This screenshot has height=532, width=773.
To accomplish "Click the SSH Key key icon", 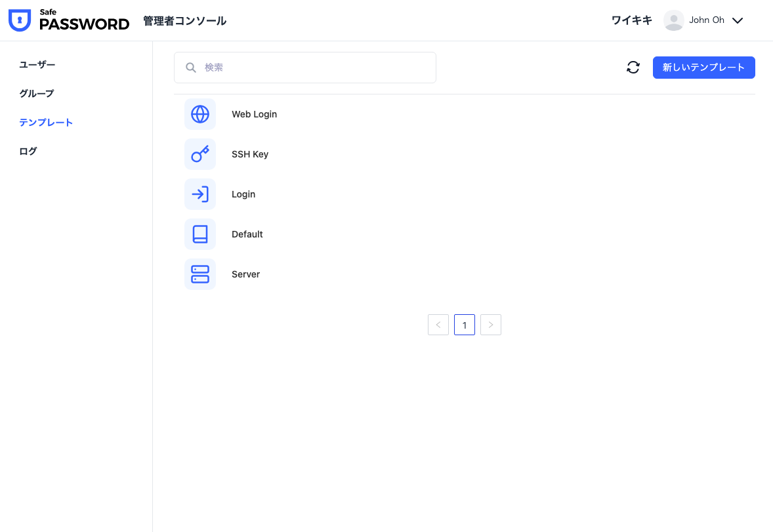I will [x=200, y=154].
